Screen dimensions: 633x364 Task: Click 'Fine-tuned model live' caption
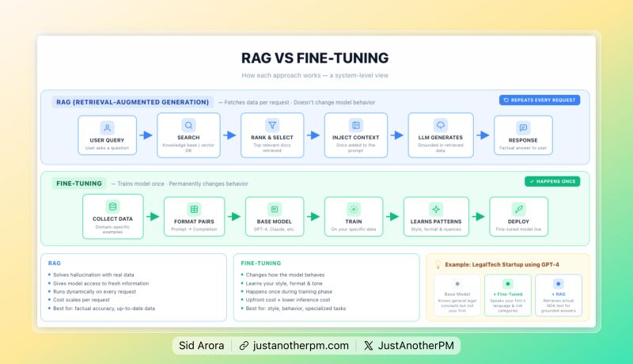coord(518,229)
